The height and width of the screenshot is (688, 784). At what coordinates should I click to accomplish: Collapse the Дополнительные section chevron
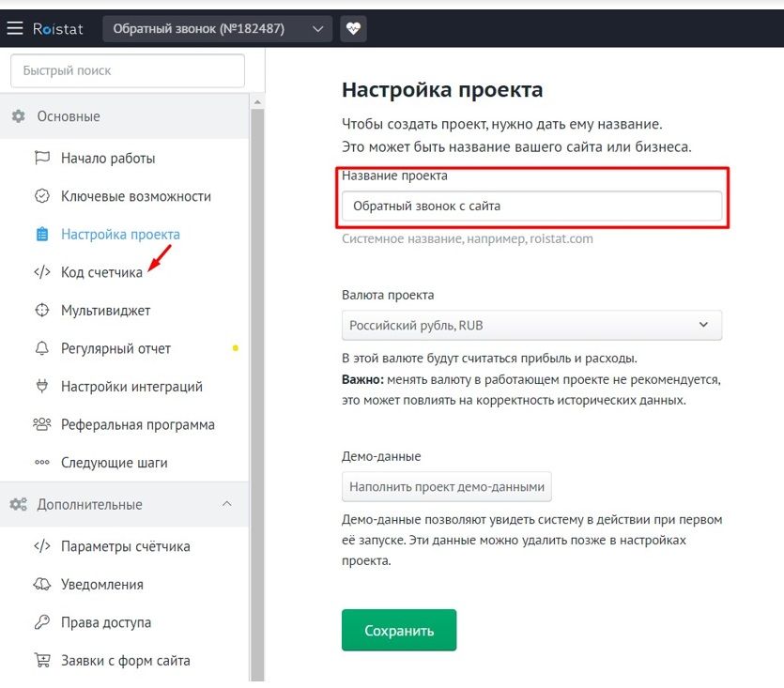coord(226,504)
